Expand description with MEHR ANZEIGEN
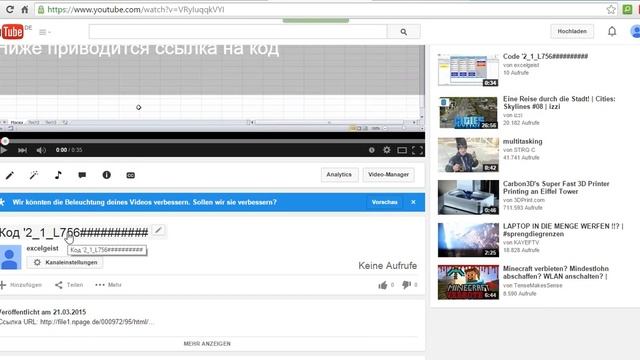This screenshot has width=640, height=360. coord(207,344)
